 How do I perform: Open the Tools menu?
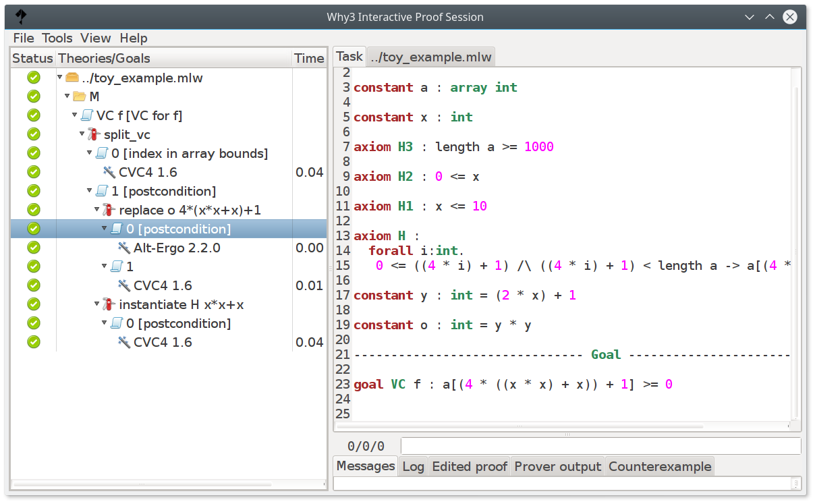pos(57,38)
